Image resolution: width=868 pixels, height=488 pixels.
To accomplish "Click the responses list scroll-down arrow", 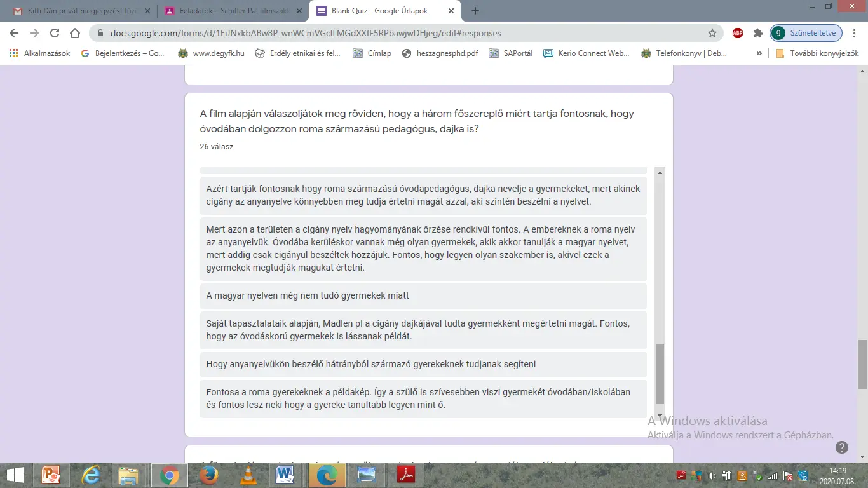I will coord(660,416).
